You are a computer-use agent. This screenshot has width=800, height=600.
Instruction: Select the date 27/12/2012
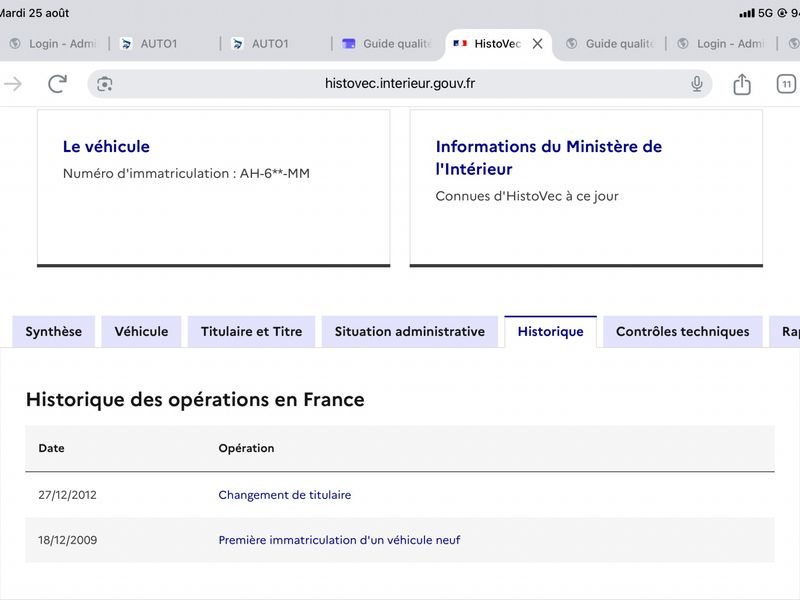coord(67,495)
